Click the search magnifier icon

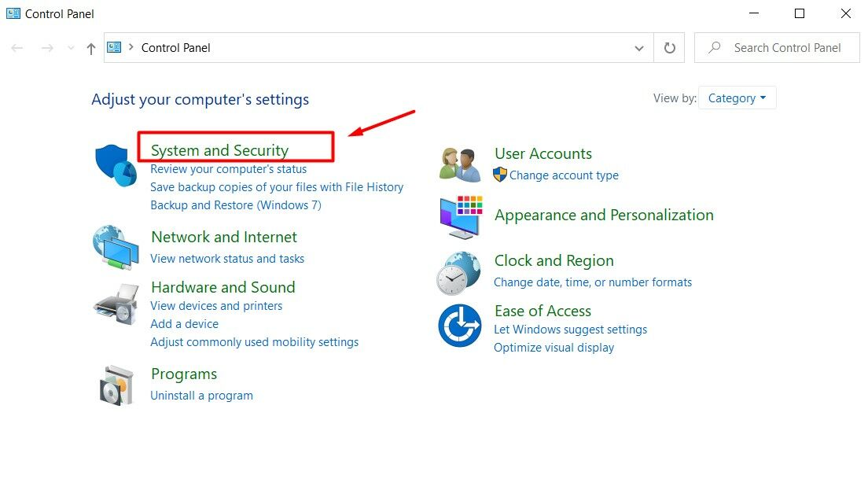point(715,48)
